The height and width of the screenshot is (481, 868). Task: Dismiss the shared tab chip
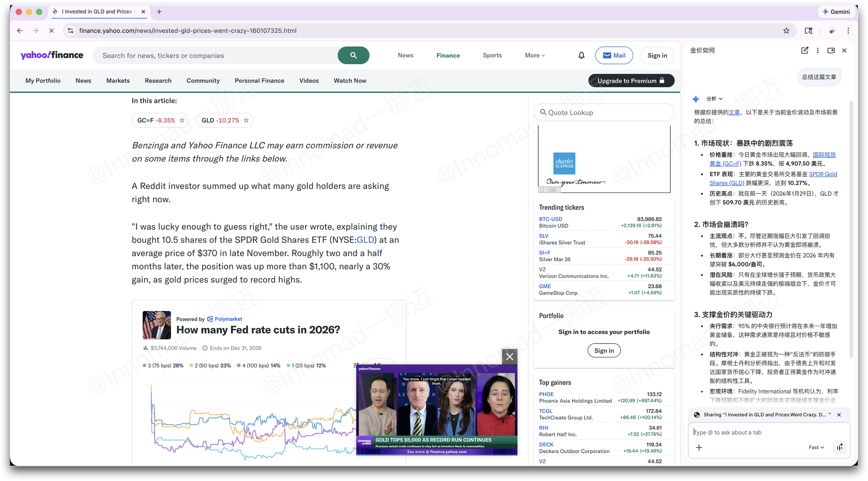839,415
